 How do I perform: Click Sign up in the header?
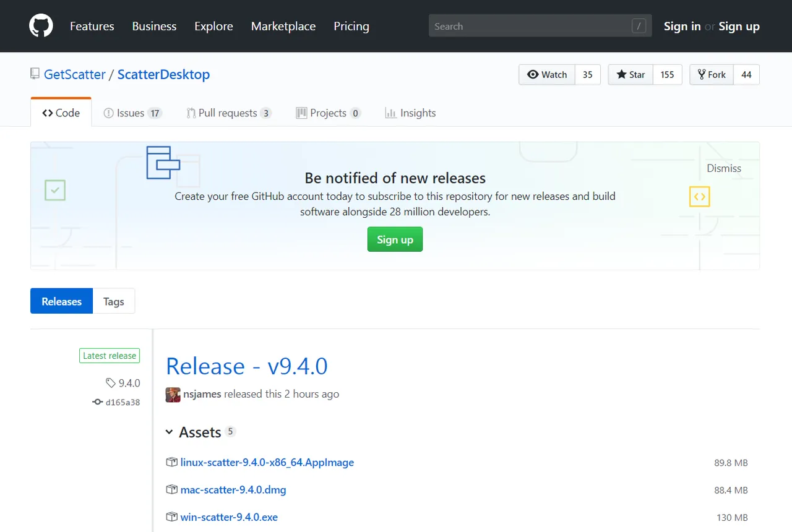click(x=739, y=26)
